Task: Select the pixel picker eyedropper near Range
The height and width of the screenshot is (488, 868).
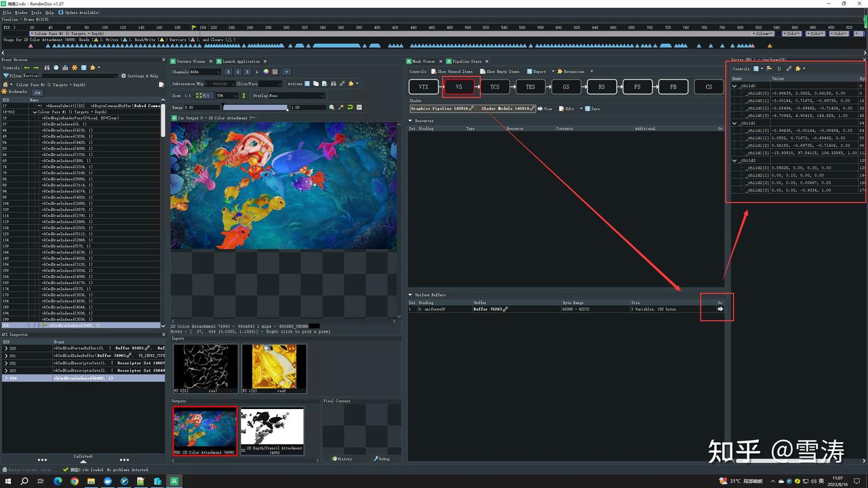Action: [341, 107]
